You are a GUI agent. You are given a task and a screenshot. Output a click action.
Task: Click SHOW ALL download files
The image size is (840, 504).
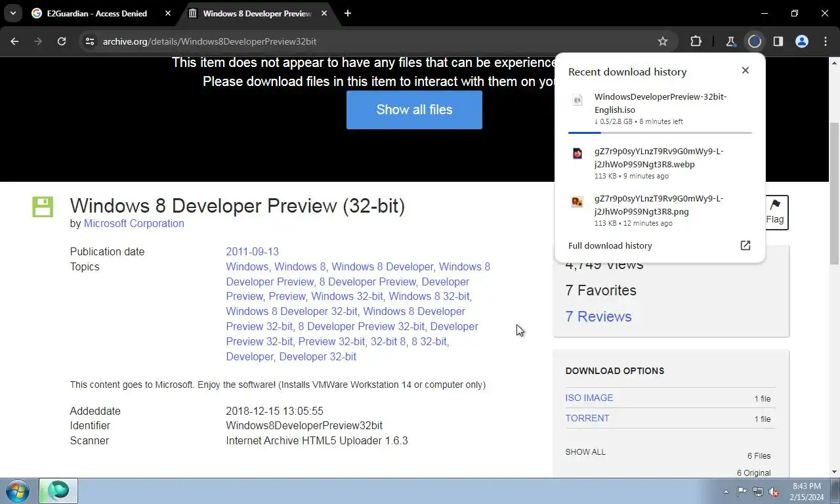[x=585, y=451]
